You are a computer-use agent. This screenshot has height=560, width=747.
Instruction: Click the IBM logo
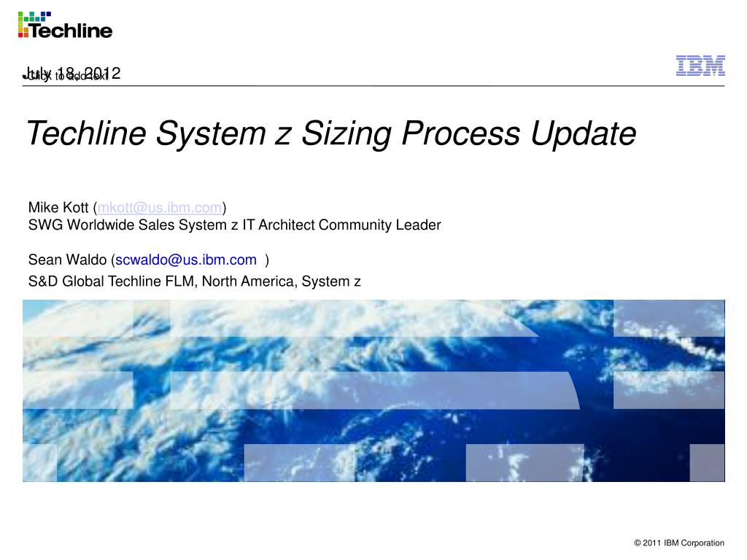click(700, 66)
